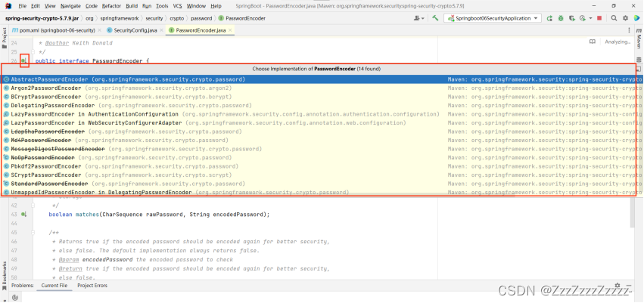644x303 pixels.
Task: Click the eye icon in Problems panel
Action: (x=15, y=298)
